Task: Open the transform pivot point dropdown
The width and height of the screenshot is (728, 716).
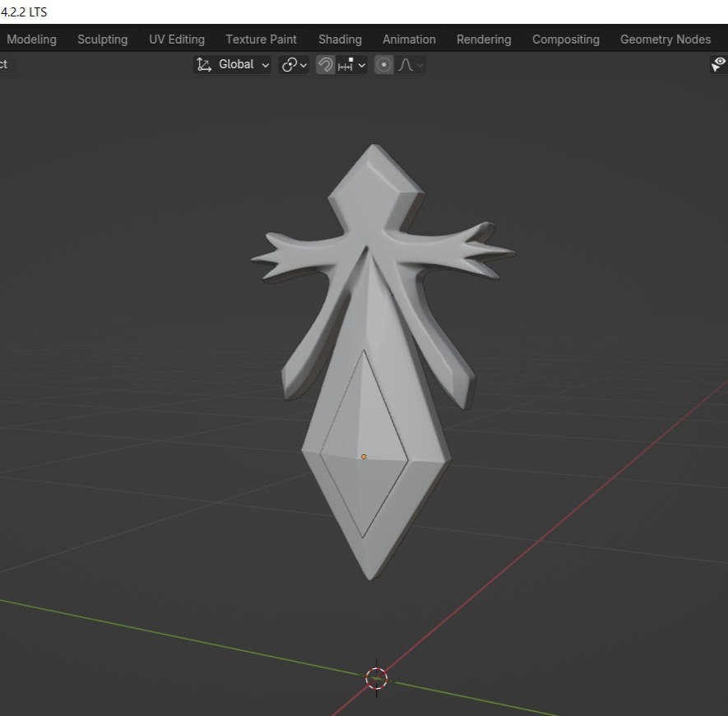Action: pyautogui.click(x=294, y=64)
